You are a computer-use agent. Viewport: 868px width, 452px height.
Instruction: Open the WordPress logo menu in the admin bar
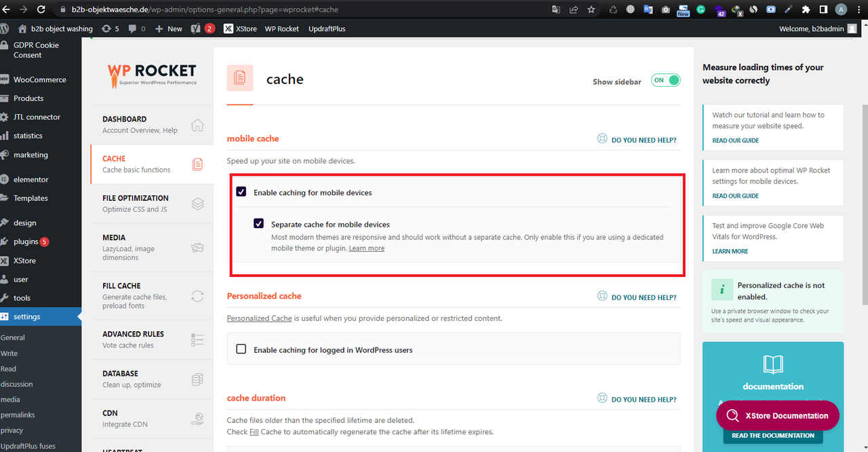point(5,29)
